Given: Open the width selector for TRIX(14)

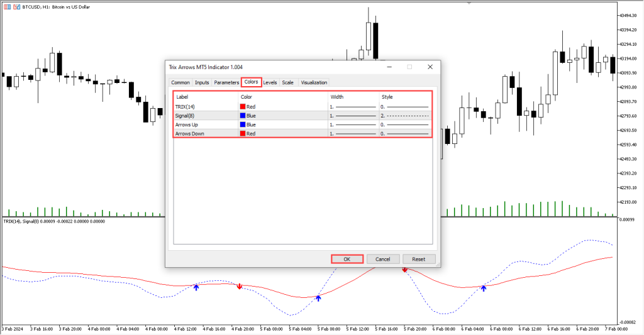Looking at the screenshot, I should click(353, 107).
